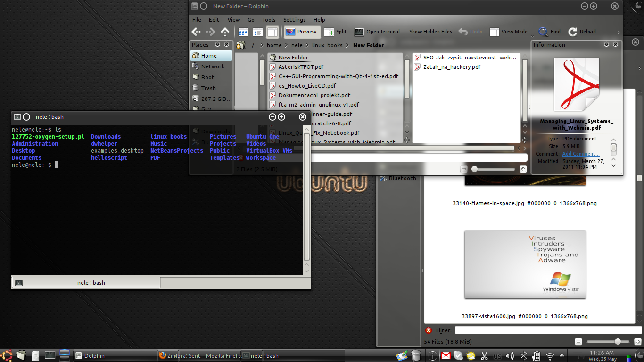The width and height of the screenshot is (644, 362).
Task: Go up to parent folder
Action: [225, 32]
